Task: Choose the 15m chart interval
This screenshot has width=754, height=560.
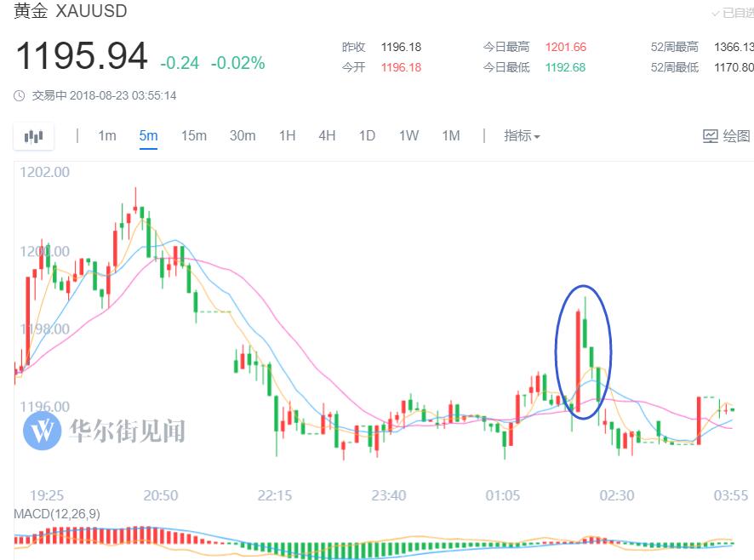Action: 193,136
